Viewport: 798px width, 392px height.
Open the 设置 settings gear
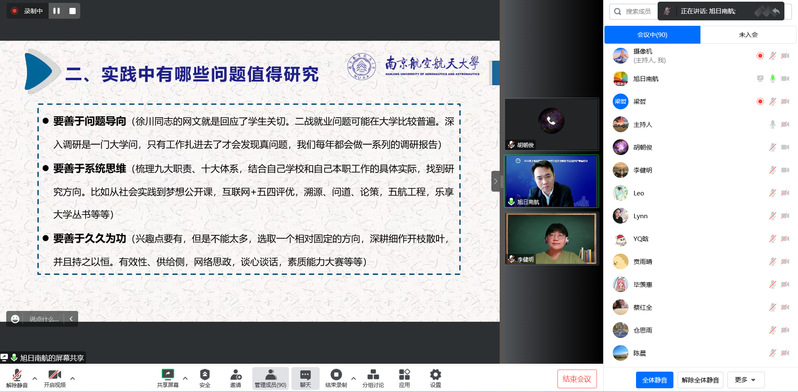[x=435, y=375]
